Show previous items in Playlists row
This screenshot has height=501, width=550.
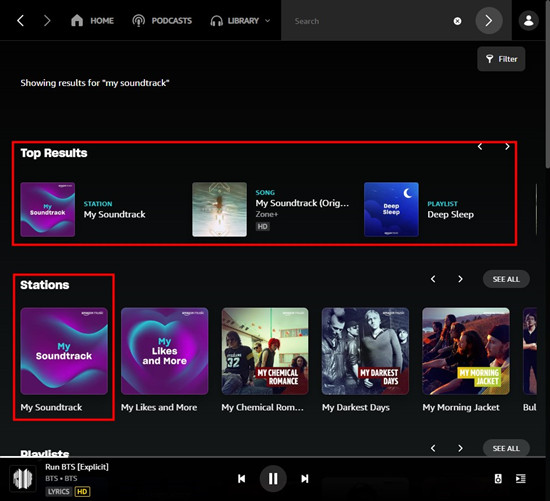433,448
